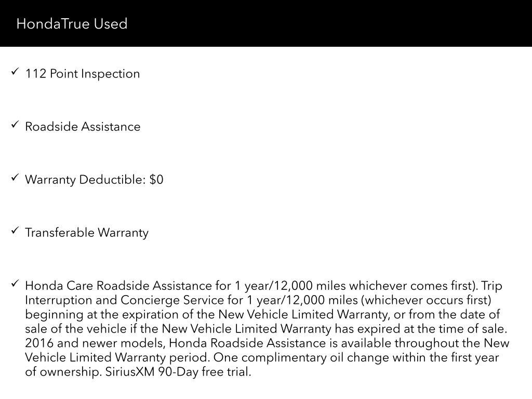Click the Roadside Assistance list item
Screen dimensions: 532x399
pos(83,127)
